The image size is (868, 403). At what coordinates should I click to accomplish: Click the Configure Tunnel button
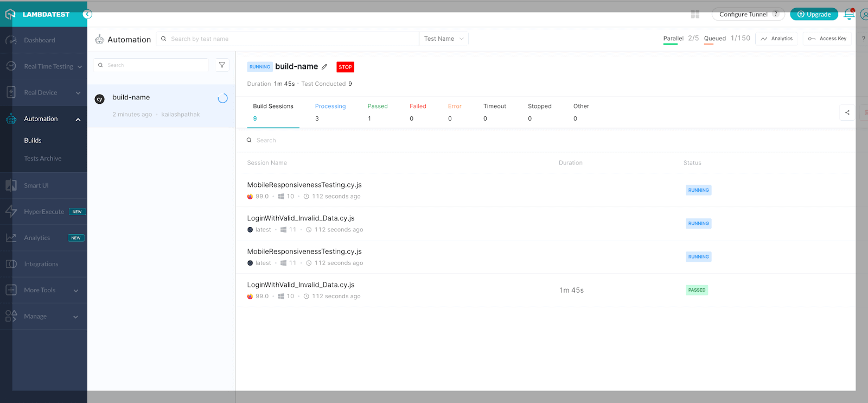coord(748,14)
